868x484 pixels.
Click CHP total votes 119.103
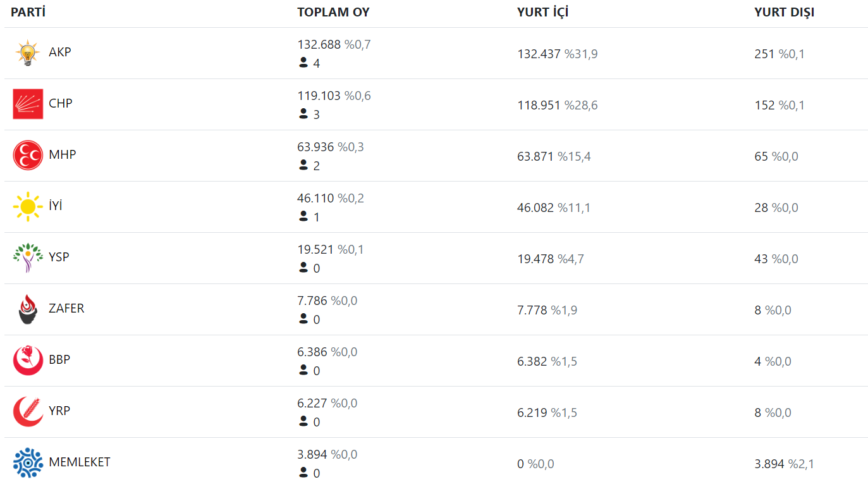click(x=319, y=96)
